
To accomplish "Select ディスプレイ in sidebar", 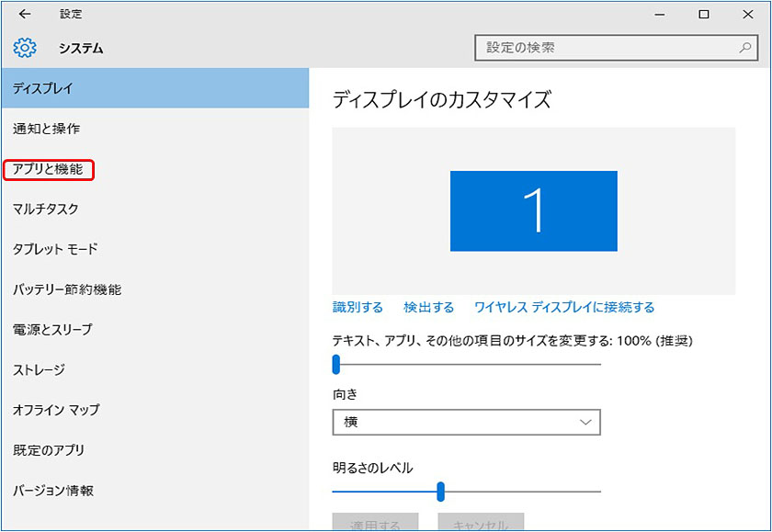I will [155, 88].
